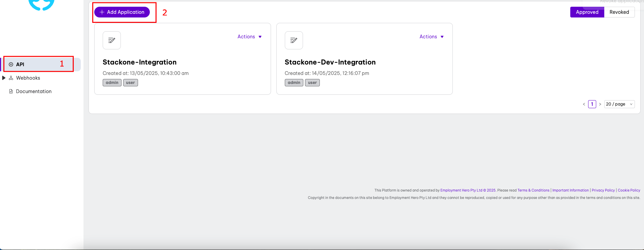
Task: Select page 1 in pagination
Action: 592,104
